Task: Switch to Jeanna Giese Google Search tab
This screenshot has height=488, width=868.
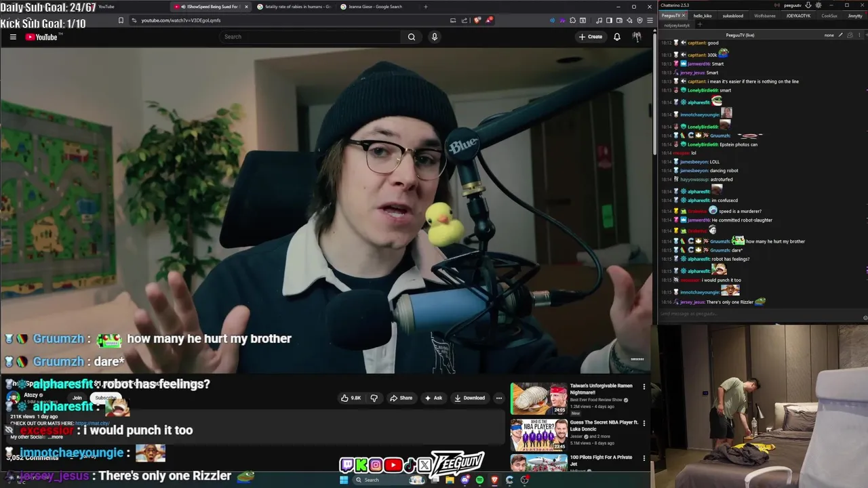Action: pos(376,7)
